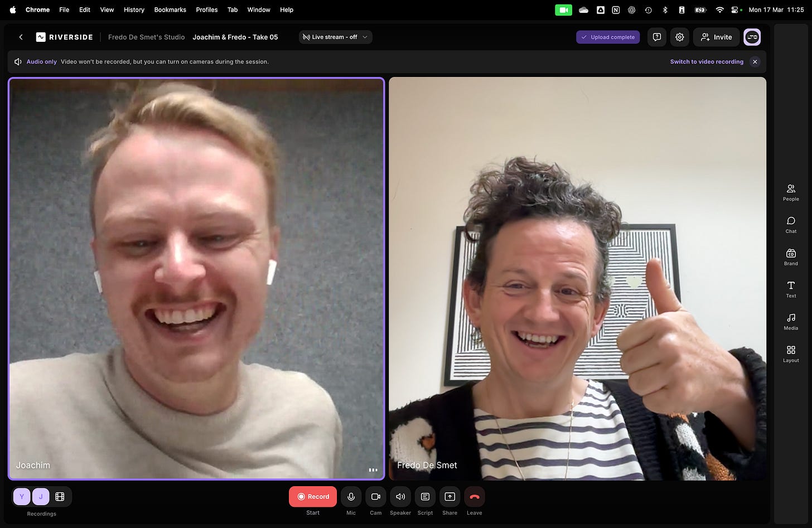Open the Tab menu
The image size is (812, 528).
click(x=233, y=9)
